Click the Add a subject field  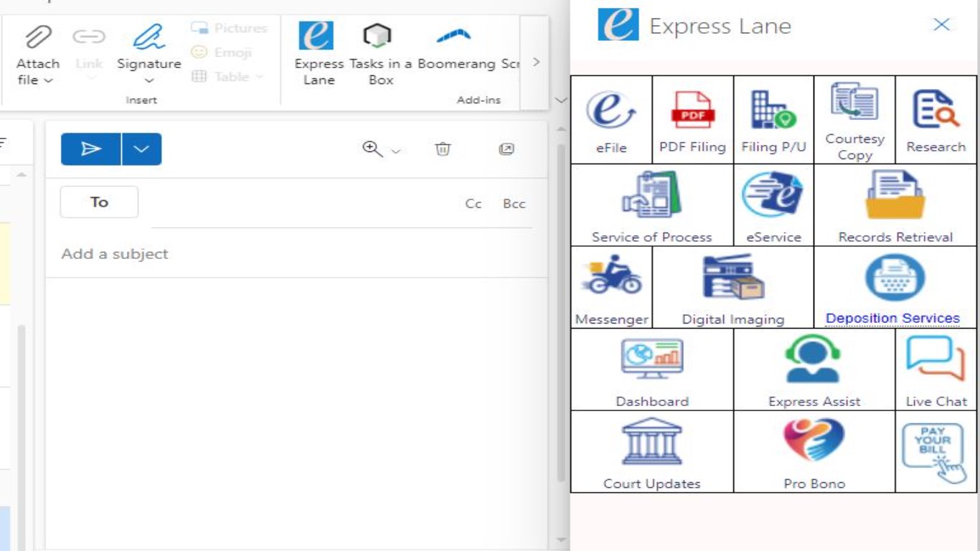click(x=296, y=254)
